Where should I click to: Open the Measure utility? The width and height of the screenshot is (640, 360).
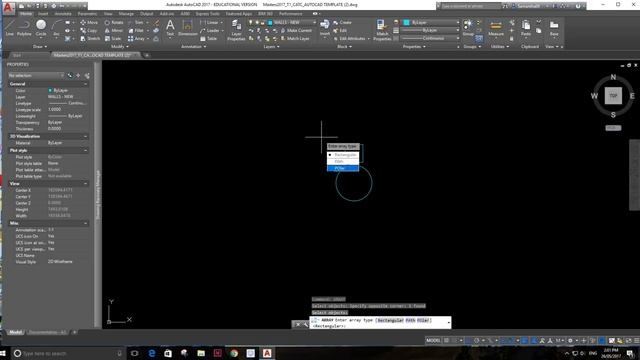[496, 28]
